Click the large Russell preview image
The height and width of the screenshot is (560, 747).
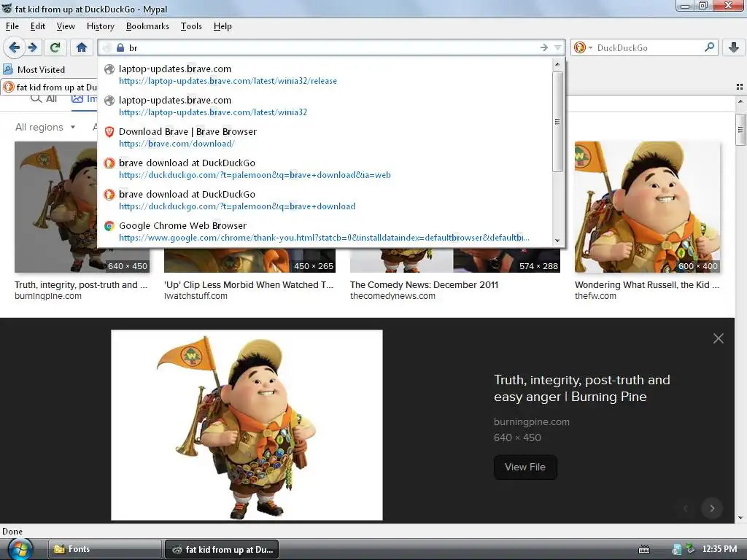(x=247, y=425)
